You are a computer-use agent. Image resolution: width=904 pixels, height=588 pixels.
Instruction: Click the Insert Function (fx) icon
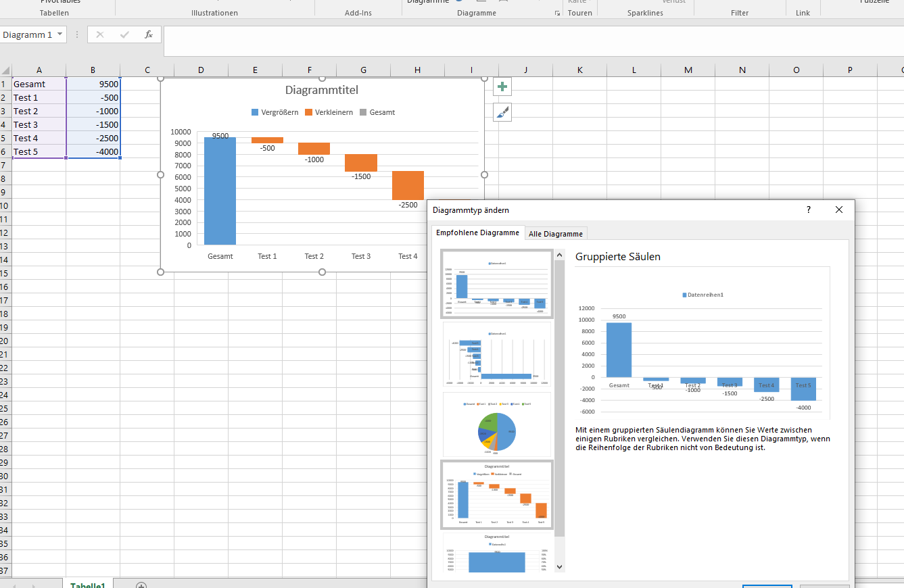(x=149, y=34)
